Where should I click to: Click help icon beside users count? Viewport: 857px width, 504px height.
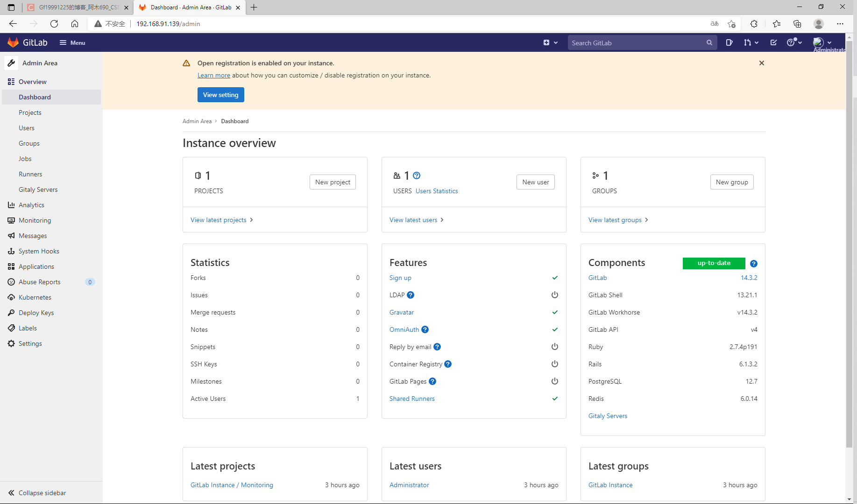point(417,175)
